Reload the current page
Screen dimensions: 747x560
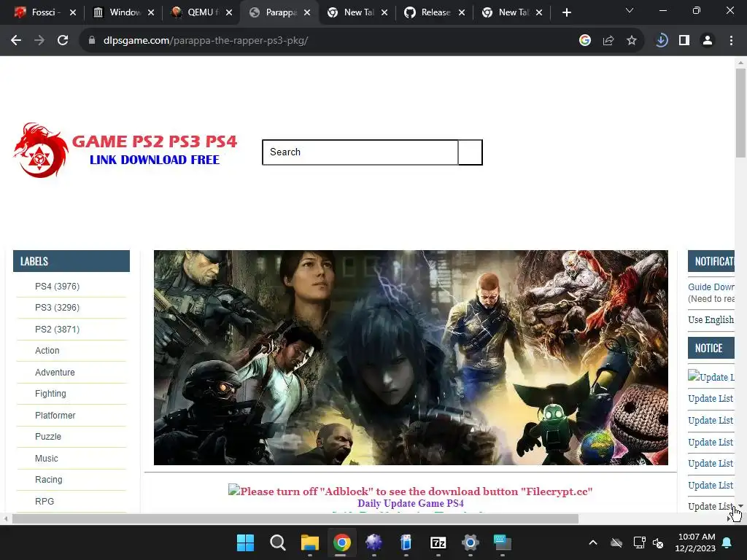[63, 41]
